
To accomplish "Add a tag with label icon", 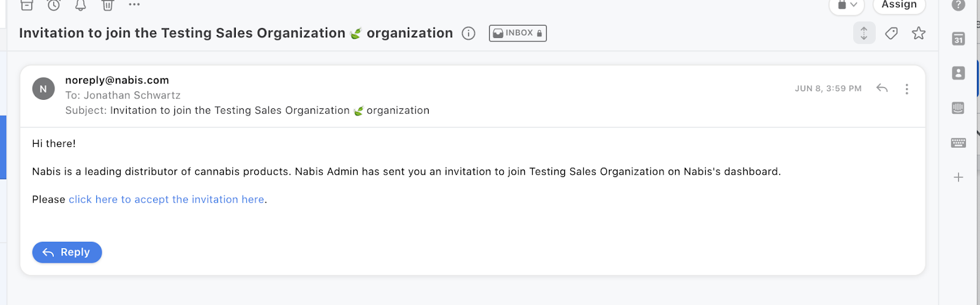I will click(x=891, y=33).
